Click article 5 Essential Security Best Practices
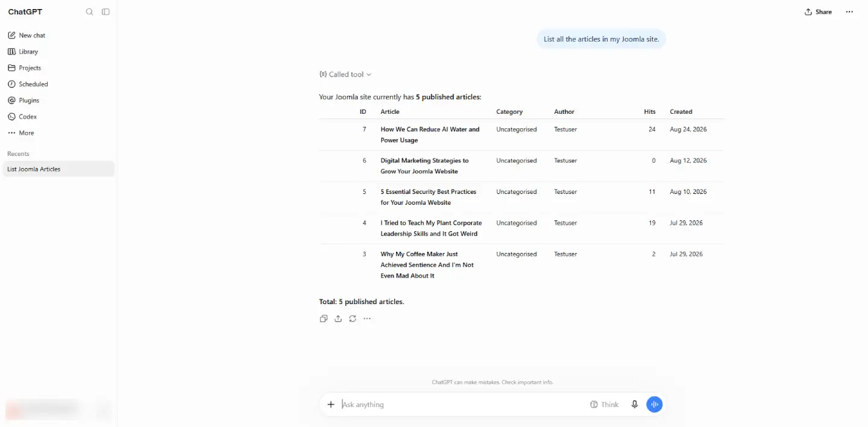 (x=428, y=198)
